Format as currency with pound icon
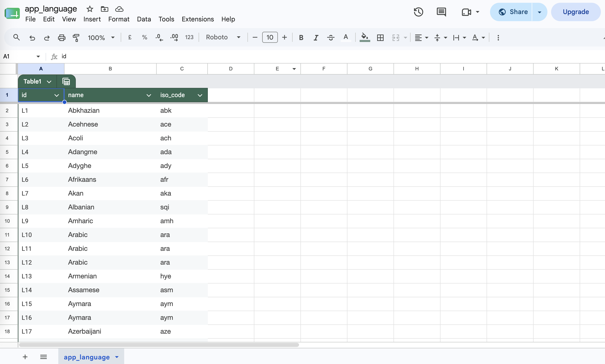Viewport: 605px width, 364px height. (130, 38)
